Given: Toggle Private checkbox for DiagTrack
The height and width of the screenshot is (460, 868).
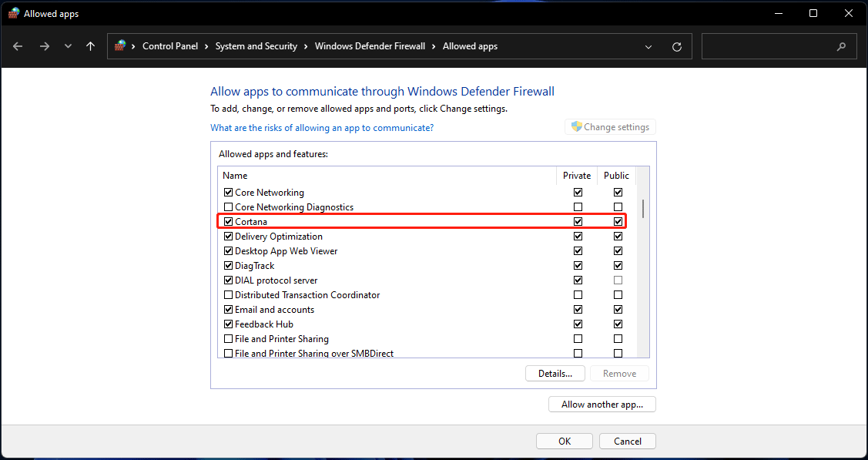Looking at the screenshot, I should (578, 266).
